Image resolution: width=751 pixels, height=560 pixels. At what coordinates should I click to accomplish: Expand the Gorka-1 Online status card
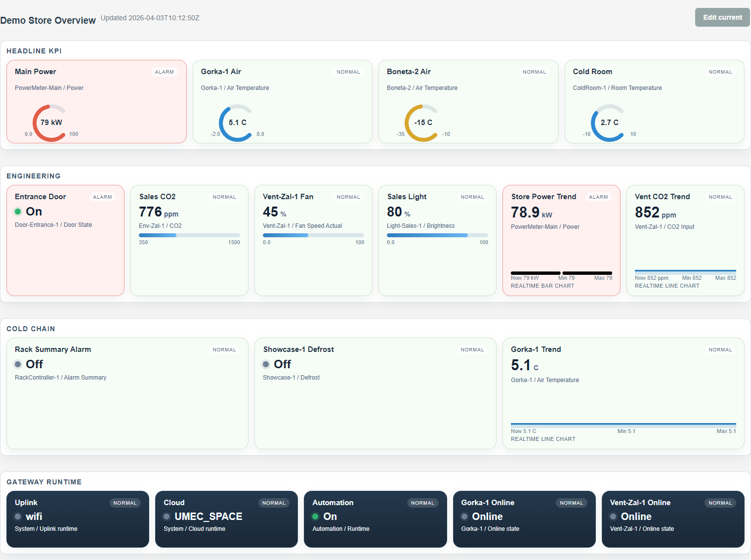tap(524, 519)
